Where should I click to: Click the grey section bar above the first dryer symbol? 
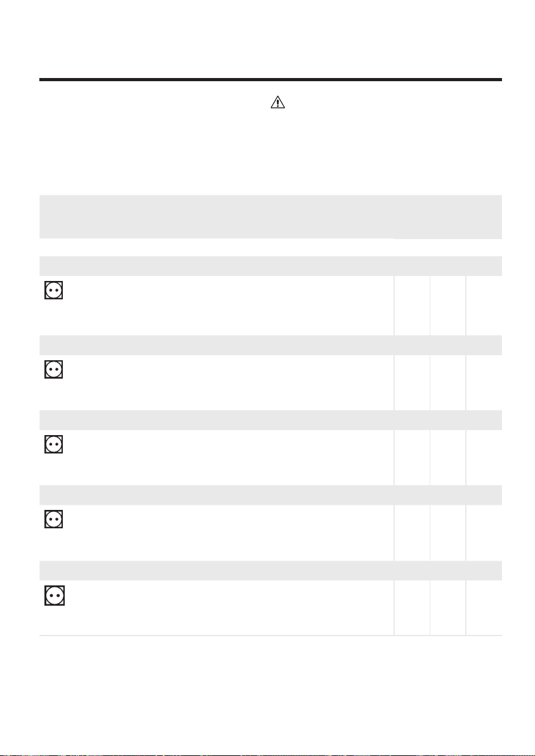pos(270,266)
